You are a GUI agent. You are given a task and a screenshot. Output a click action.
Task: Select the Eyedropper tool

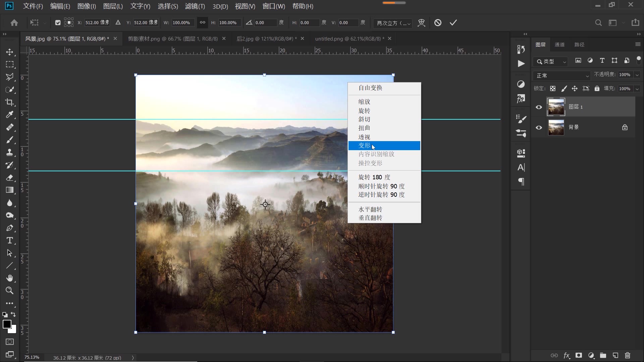(10, 115)
